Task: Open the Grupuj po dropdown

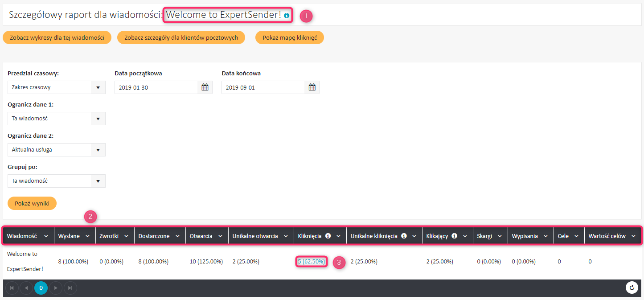Action: [x=98, y=181]
